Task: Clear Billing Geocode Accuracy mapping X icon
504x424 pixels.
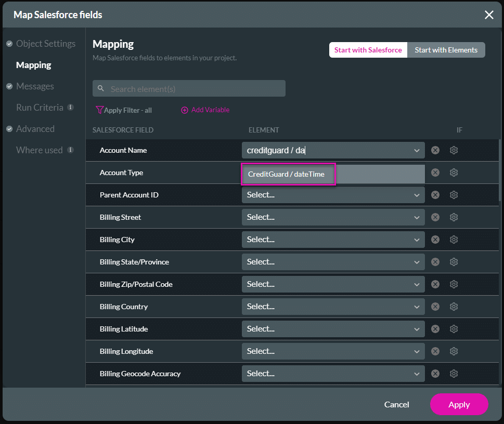Action: (x=435, y=374)
